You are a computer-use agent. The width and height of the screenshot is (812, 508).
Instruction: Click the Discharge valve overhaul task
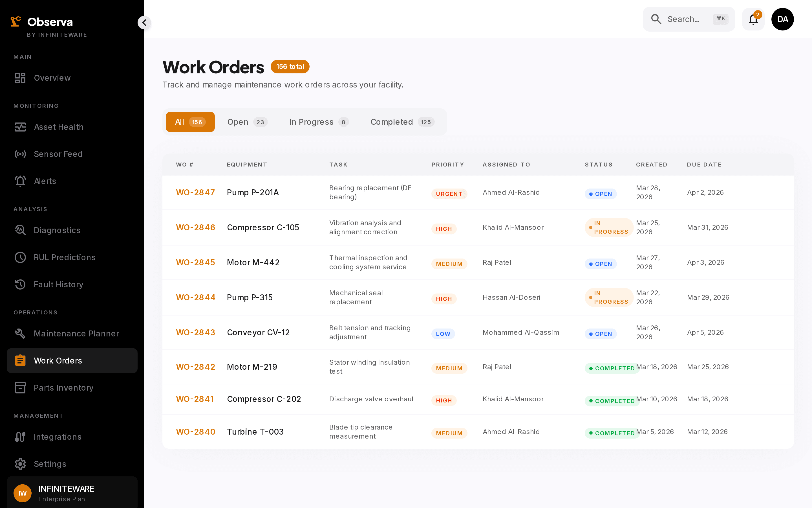pos(371,399)
